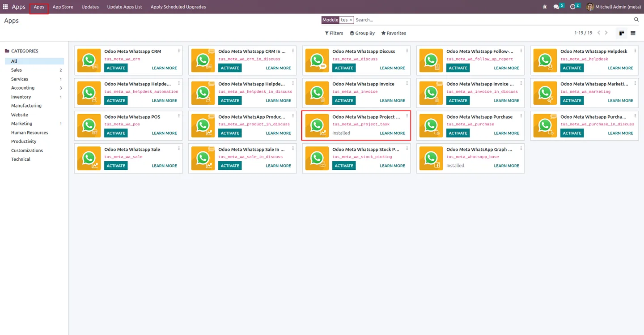Click Odoo Meta Whatsapp CRM app icon

89,60
